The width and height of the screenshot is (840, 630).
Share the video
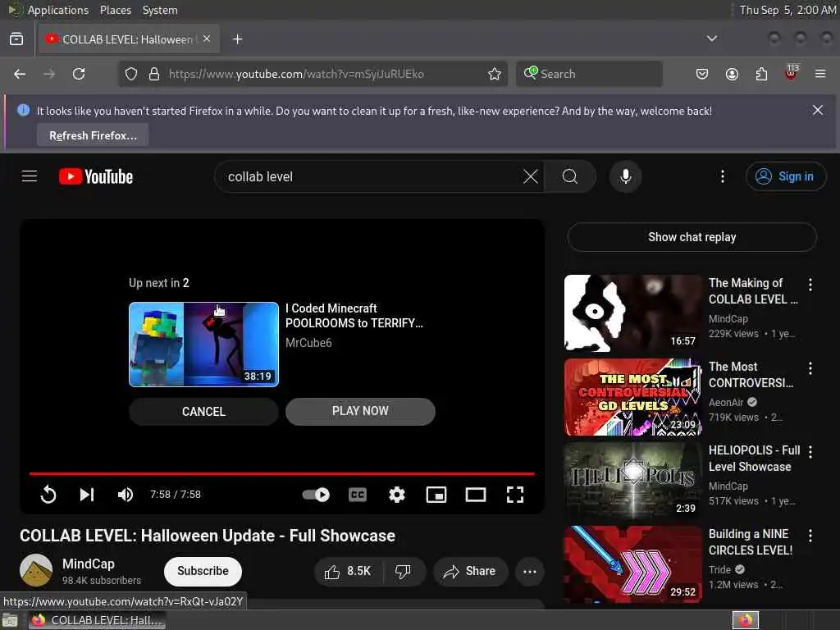[x=470, y=572]
